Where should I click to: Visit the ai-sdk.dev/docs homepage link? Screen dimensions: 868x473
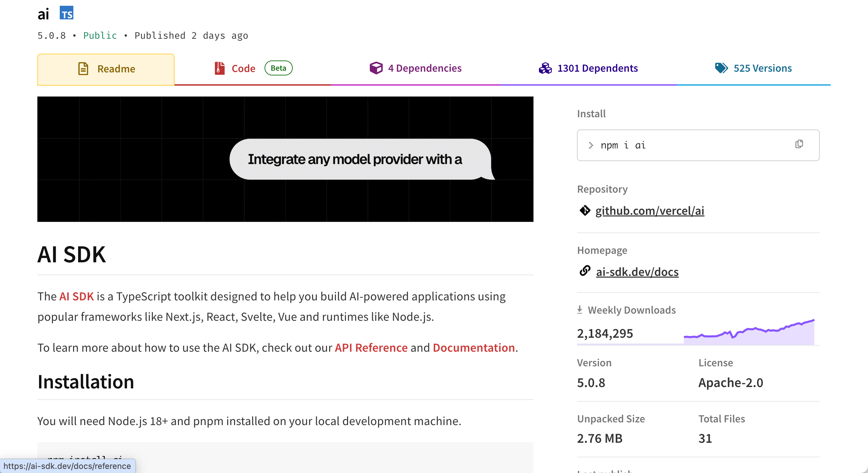pos(637,271)
